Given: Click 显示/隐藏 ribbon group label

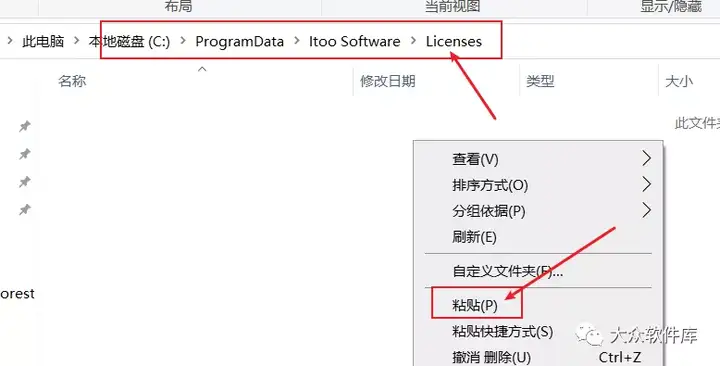Looking at the screenshot, I should (x=671, y=6).
